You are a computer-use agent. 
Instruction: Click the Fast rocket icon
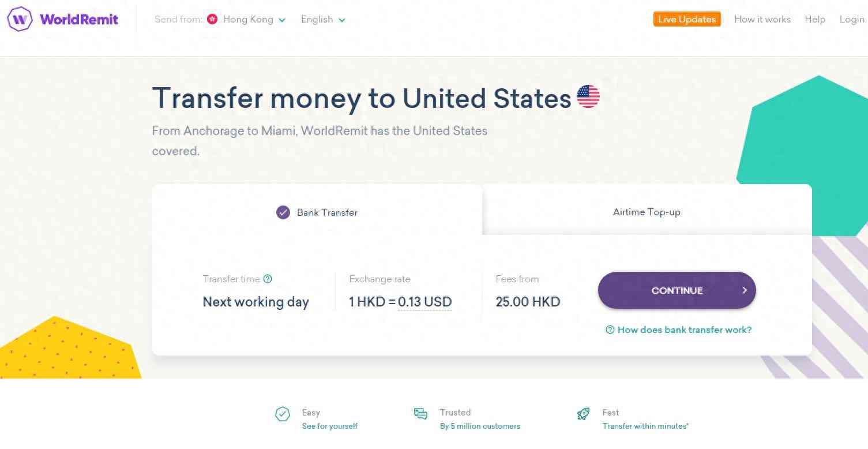coord(583,413)
